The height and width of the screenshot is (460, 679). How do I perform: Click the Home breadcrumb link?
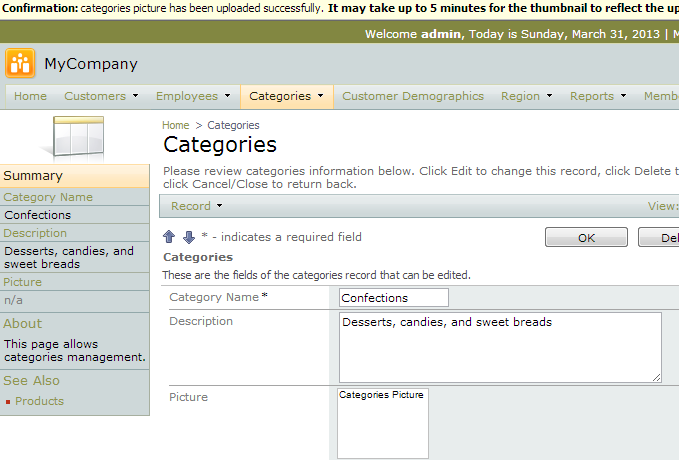point(176,125)
